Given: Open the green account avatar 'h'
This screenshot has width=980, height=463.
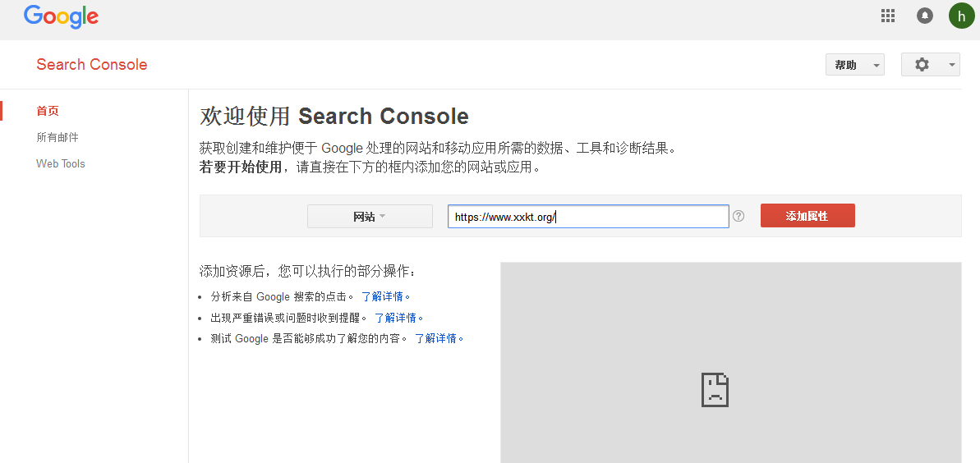Looking at the screenshot, I should 962,16.
